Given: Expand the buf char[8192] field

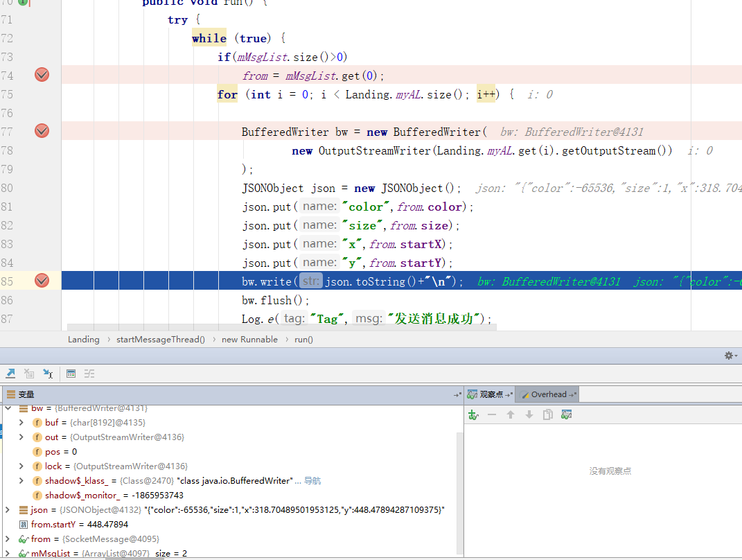Looking at the screenshot, I should pos(21,422).
